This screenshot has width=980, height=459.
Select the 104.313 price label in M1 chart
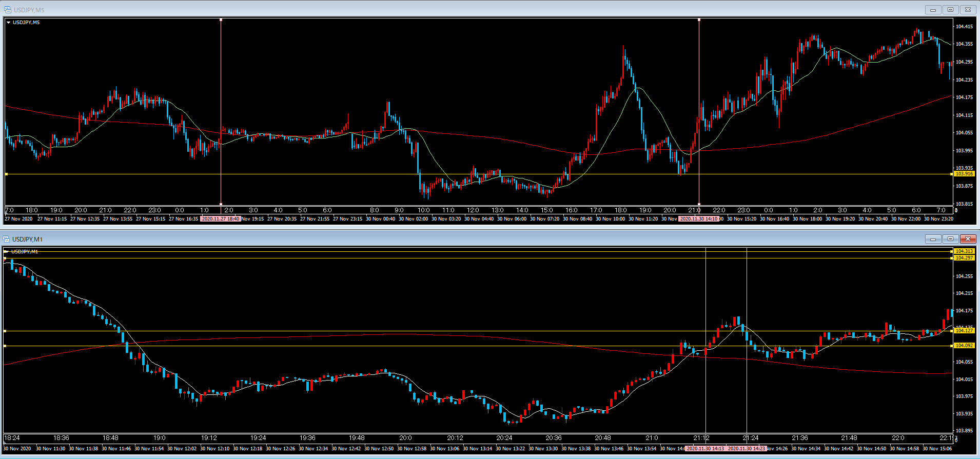[964, 251]
